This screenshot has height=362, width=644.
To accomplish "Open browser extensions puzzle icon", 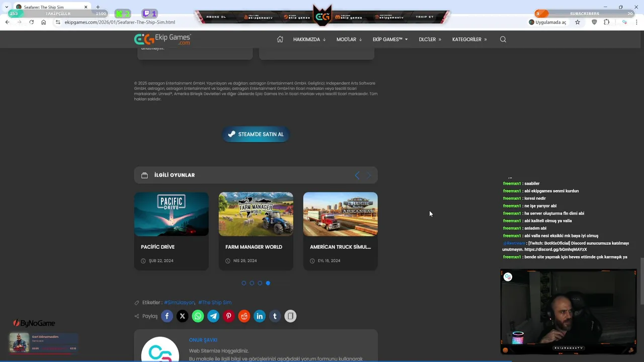I will click(606, 22).
